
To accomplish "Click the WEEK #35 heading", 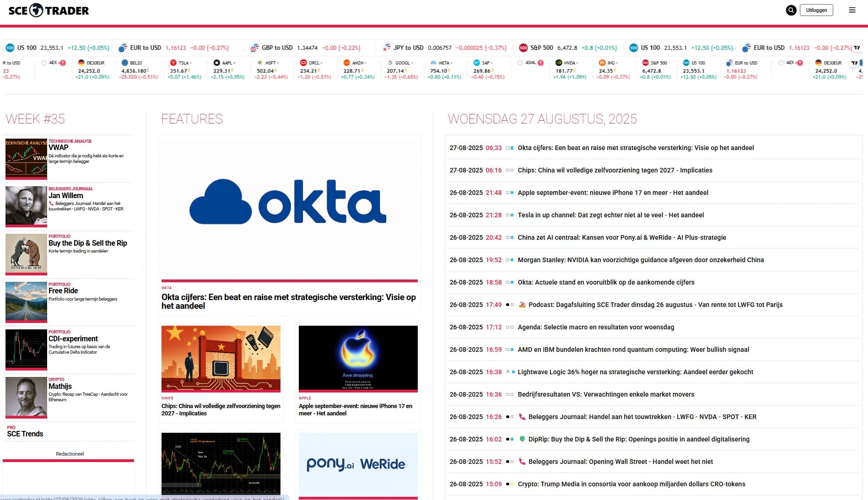I will pos(35,119).
